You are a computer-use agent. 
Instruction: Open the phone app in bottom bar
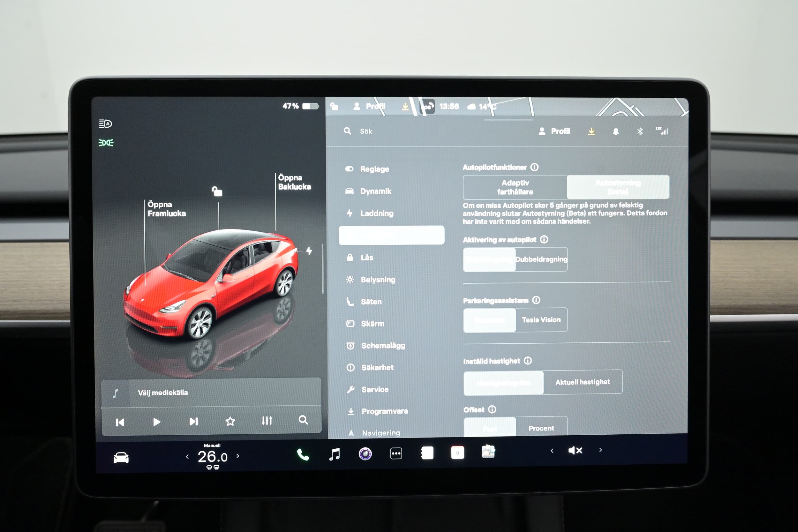coord(303,454)
